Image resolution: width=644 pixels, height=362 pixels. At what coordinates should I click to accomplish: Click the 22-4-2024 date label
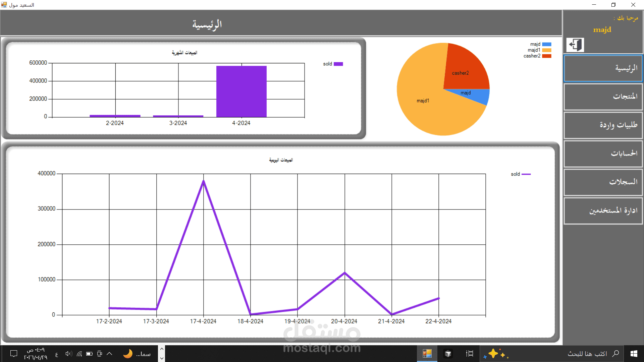[438, 321]
